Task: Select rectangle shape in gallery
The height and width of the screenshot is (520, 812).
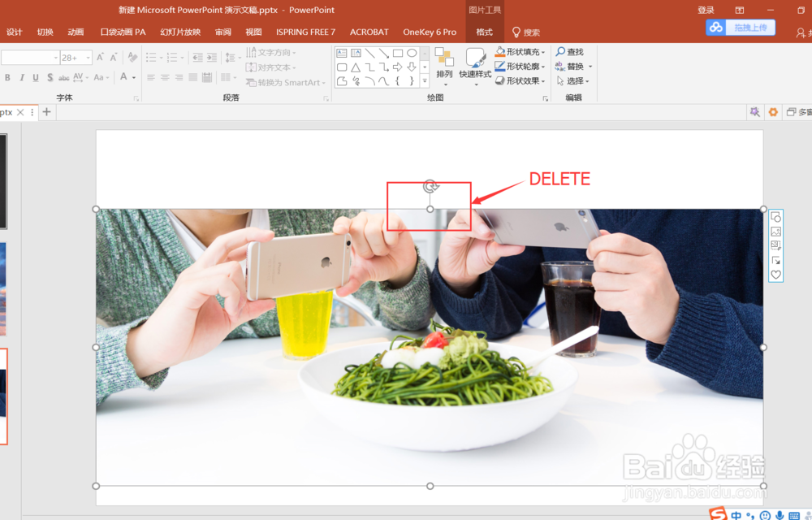Action: (398, 53)
